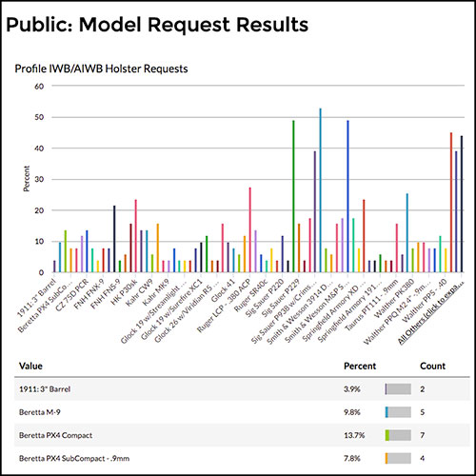The image size is (476, 476).
Task: Click the Kahr MK9 axis label
Action: [156, 293]
